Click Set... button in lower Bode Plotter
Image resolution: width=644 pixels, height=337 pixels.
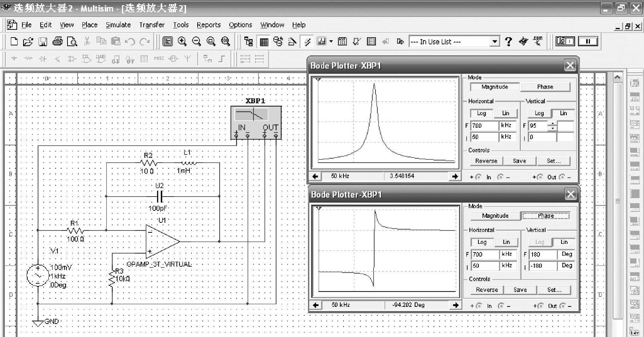click(554, 290)
